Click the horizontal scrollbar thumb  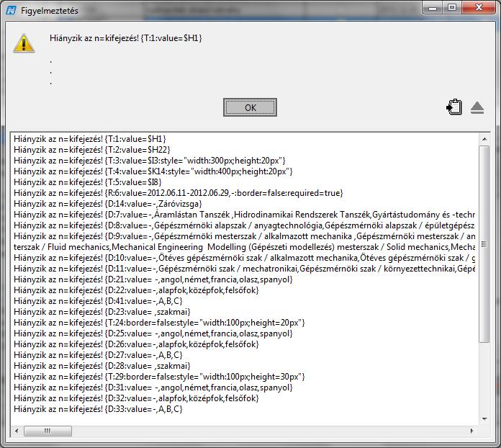click(48, 431)
